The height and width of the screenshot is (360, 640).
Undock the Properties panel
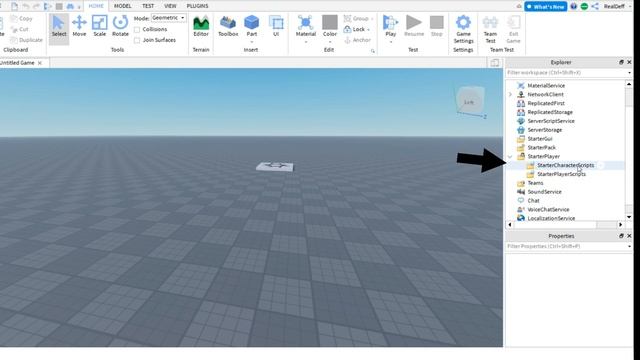pyautogui.click(x=621, y=236)
